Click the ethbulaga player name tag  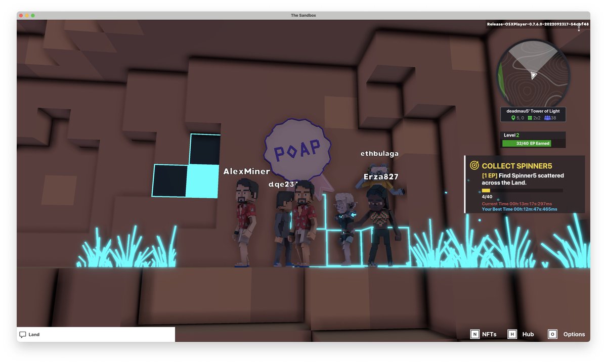coord(379,153)
